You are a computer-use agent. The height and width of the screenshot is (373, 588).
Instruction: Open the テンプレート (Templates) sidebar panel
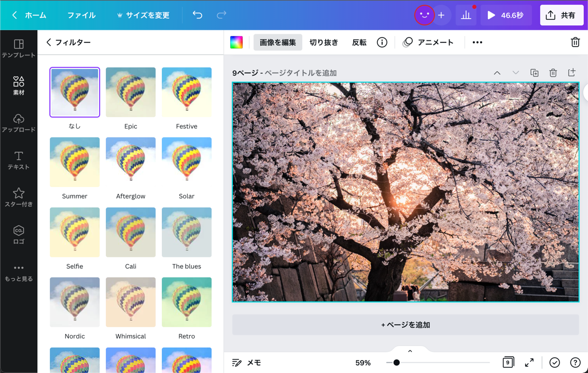pyautogui.click(x=18, y=49)
